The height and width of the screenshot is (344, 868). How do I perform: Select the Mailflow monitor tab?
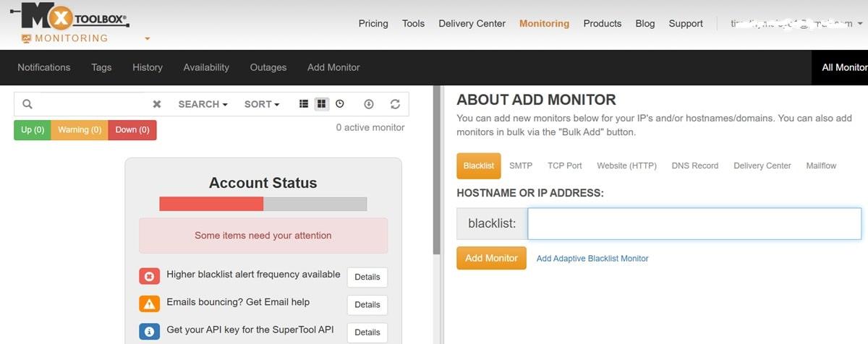pos(821,165)
